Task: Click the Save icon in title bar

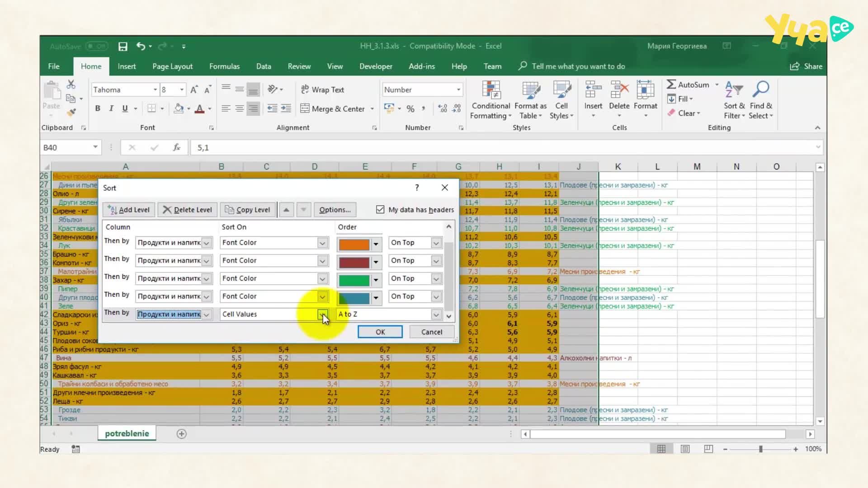Action: coord(123,46)
